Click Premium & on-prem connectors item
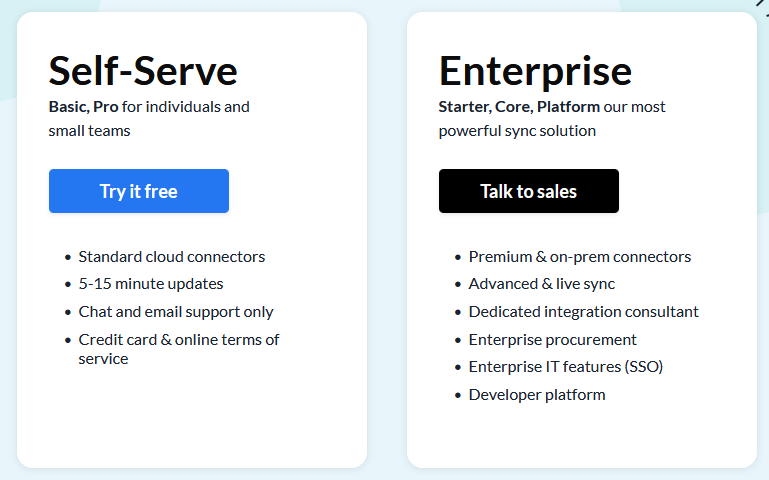The height and width of the screenshot is (480, 769). pyautogui.click(x=580, y=256)
